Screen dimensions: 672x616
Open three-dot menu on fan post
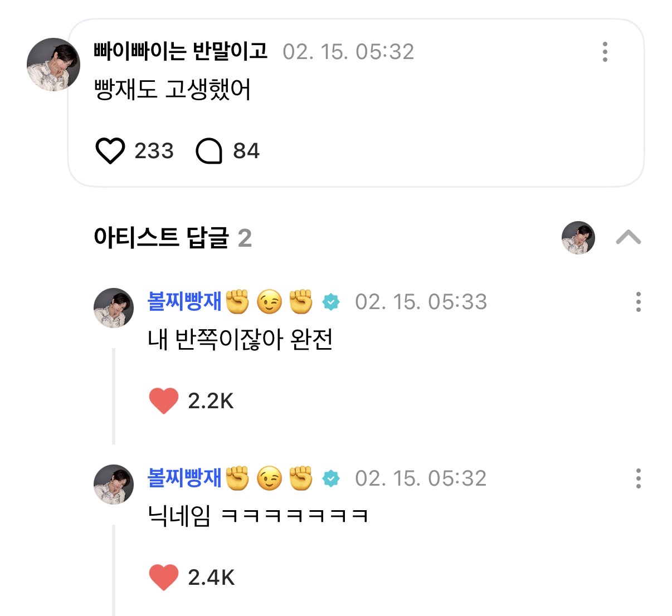(605, 52)
